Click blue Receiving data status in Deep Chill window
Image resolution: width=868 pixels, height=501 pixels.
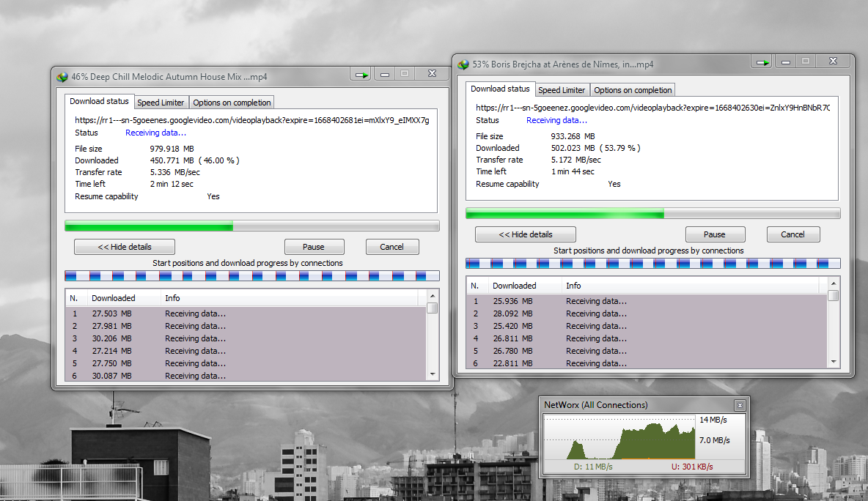tap(155, 133)
